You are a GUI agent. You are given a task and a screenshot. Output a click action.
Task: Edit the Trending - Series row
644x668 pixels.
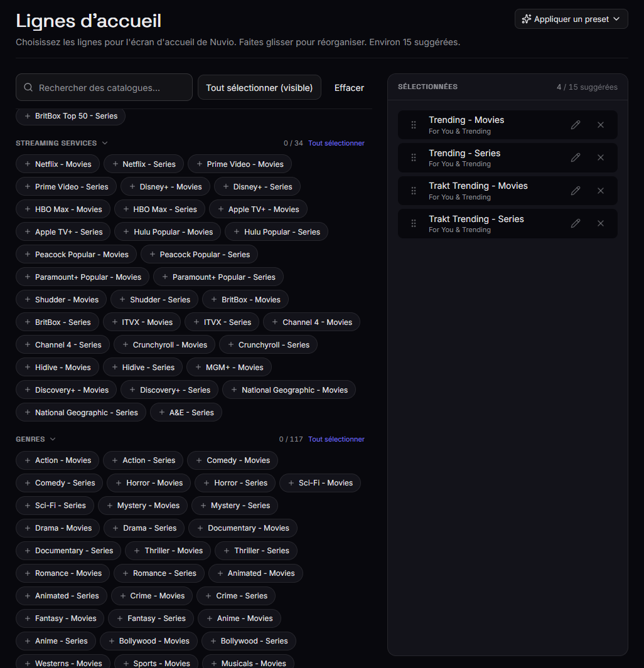(x=576, y=157)
